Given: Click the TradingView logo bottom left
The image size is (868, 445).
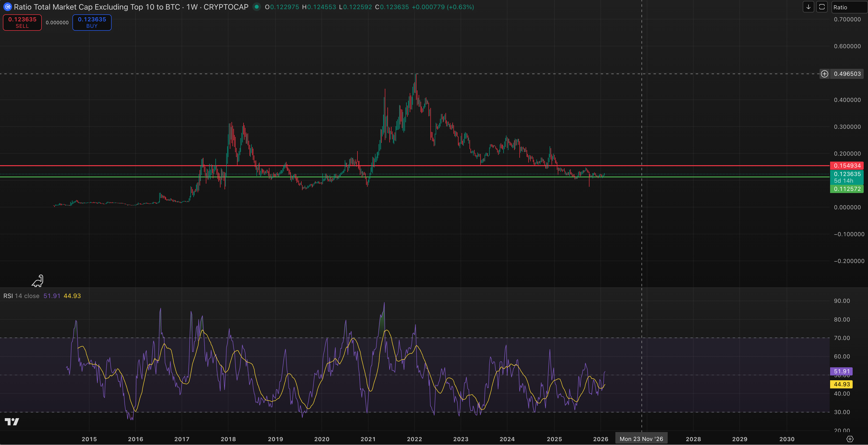Looking at the screenshot, I should (12, 422).
